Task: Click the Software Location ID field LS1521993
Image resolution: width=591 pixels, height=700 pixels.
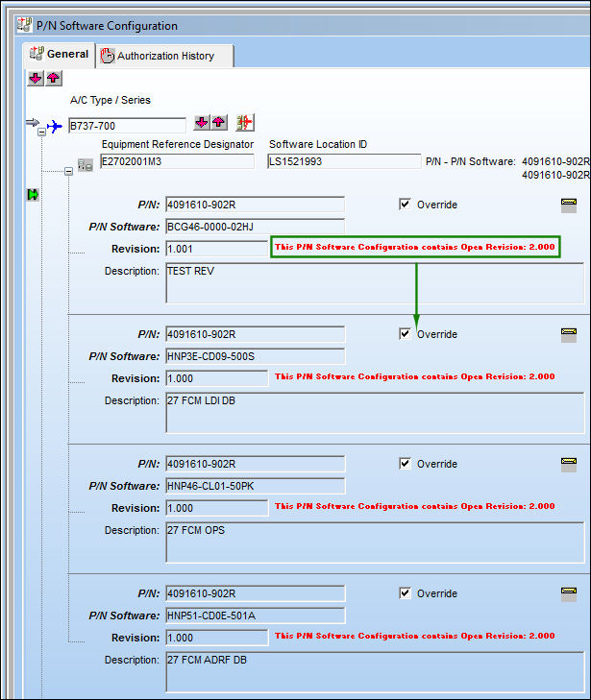Action: [344, 161]
